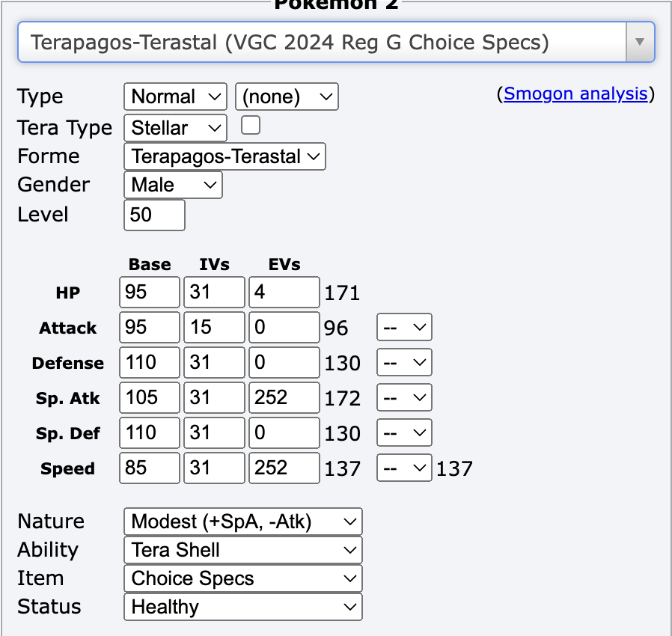Click the Sp. Atk EVs field showing 252
672x636 pixels.
pyautogui.click(x=284, y=397)
